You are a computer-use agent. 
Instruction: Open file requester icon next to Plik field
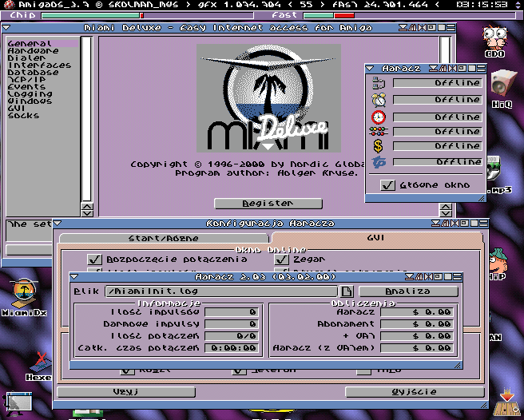pyautogui.click(x=347, y=291)
